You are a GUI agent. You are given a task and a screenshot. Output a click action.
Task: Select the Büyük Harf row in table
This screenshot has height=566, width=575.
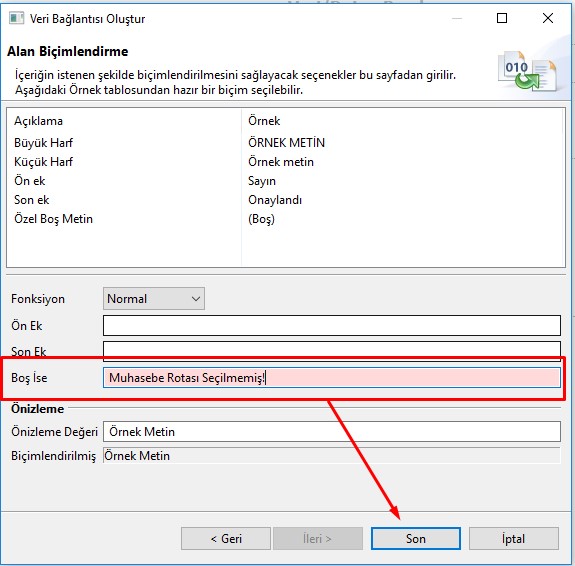[x=286, y=143]
